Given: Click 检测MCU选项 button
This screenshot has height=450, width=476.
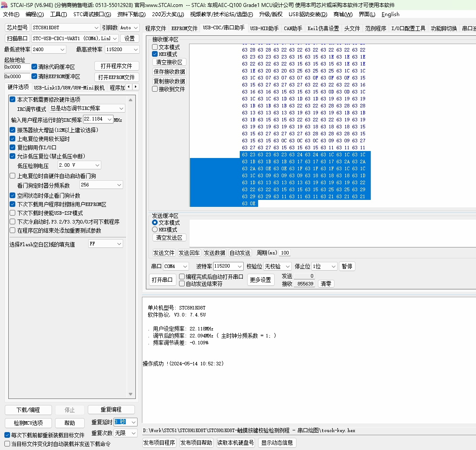Looking at the screenshot, I should 28,423.
